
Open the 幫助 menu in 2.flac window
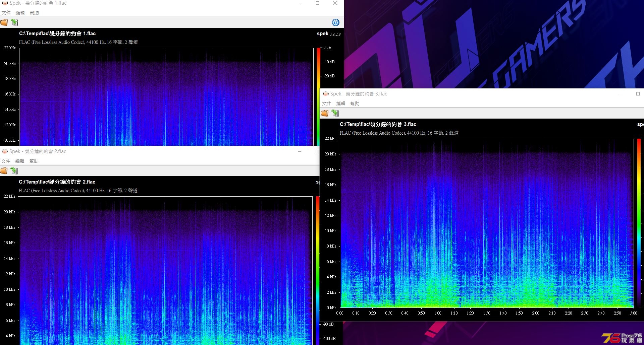point(34,161)
